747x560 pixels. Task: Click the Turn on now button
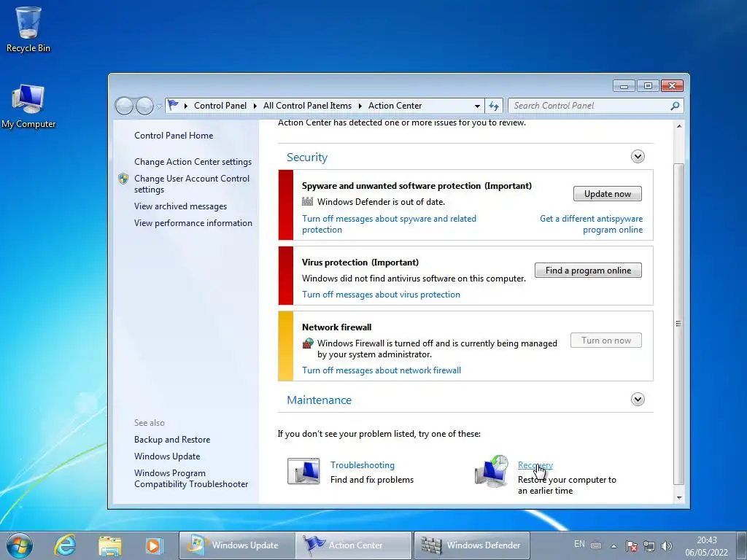606,341
